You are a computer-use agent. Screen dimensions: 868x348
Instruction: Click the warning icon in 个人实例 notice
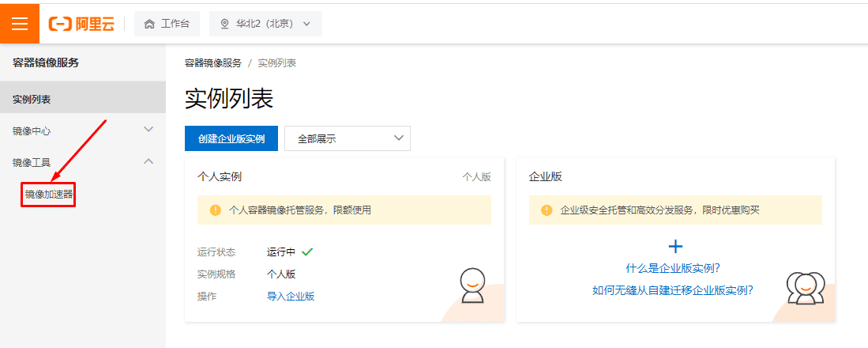[x=216, y=210]
